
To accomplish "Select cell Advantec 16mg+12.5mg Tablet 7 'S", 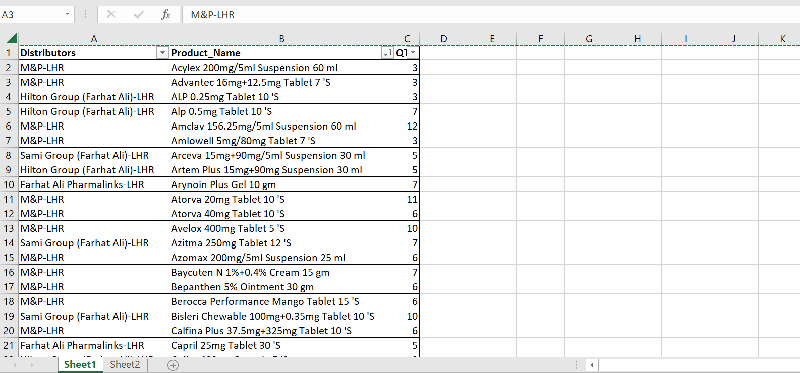I will (282, 82).
